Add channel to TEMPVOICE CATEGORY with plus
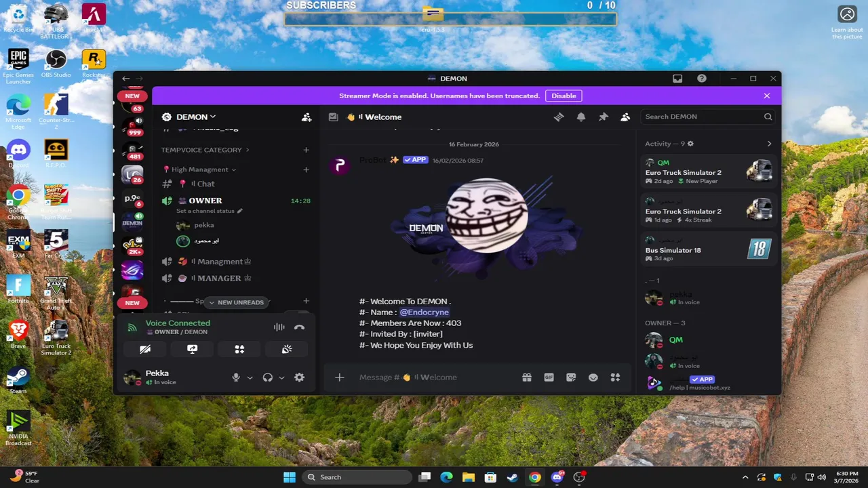 306,150
